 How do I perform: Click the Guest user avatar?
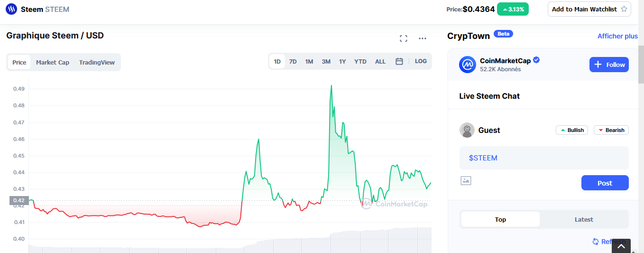click(x=467, y=130)
